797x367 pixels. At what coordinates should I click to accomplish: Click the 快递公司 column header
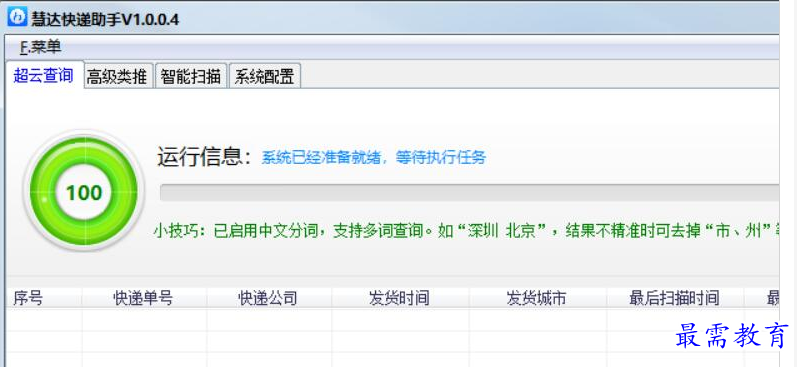(x=268, y=298)
